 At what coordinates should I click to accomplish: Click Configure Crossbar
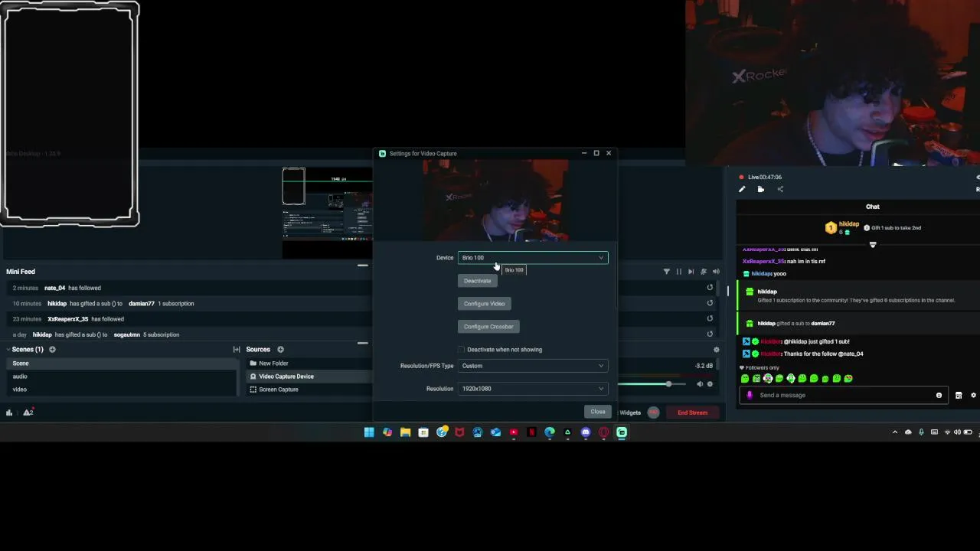pos(488,327)
